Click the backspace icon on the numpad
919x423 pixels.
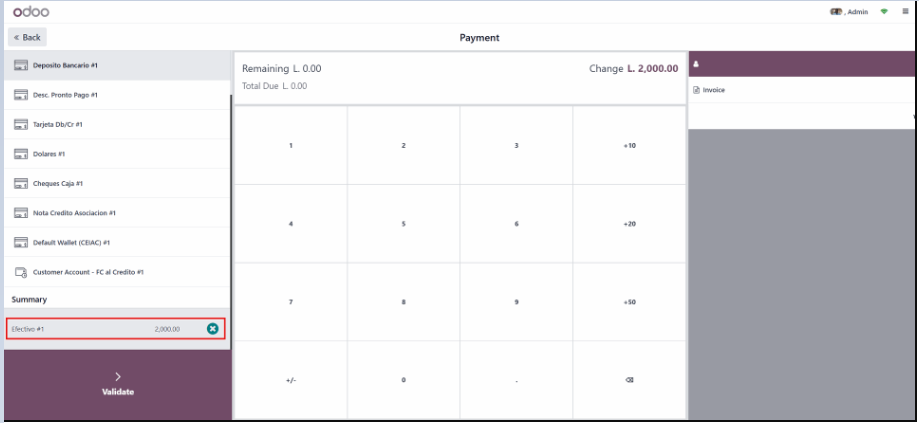pos(629,380)
